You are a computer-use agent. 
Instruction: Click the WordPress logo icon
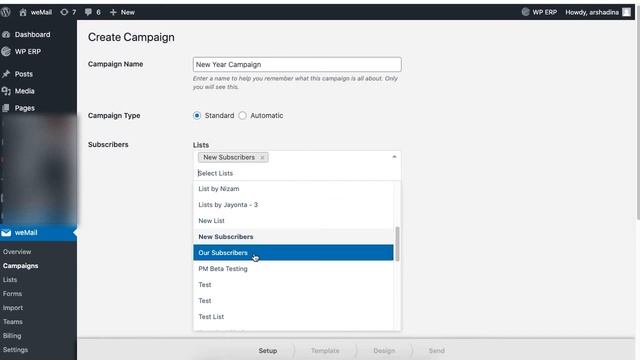(x=6, y=12)
